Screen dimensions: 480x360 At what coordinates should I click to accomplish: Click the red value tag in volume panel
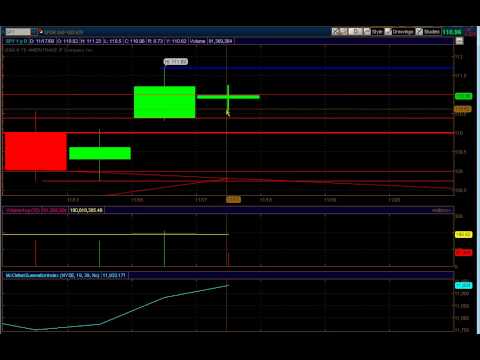(463, 252)
